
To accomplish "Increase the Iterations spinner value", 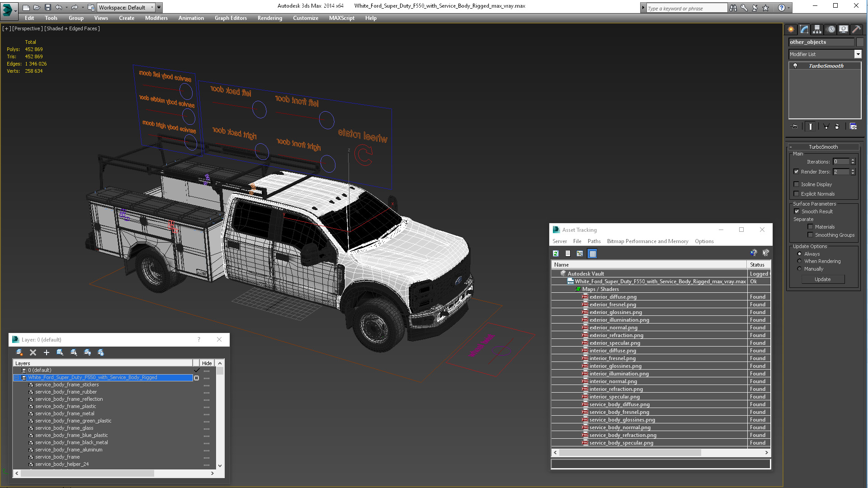I will (x=853, y=160).
